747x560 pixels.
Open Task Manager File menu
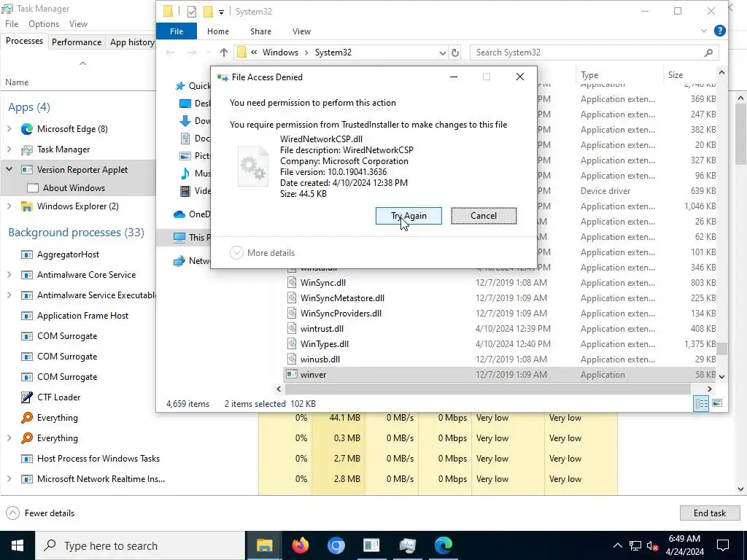click(12, 24)
